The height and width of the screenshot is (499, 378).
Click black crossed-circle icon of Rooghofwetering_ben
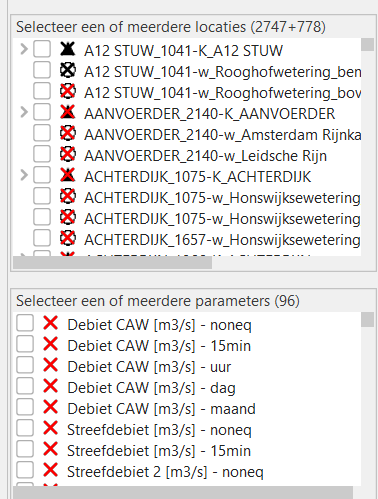pos(68,70)
